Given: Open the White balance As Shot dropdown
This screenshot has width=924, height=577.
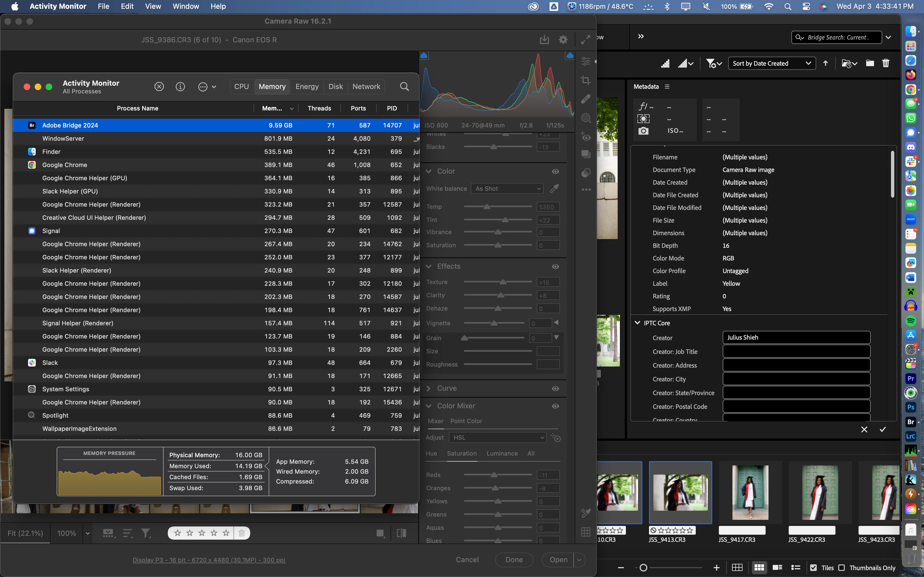Looking at the screenshot, I should pyautogui.click(x=507, y=188).
